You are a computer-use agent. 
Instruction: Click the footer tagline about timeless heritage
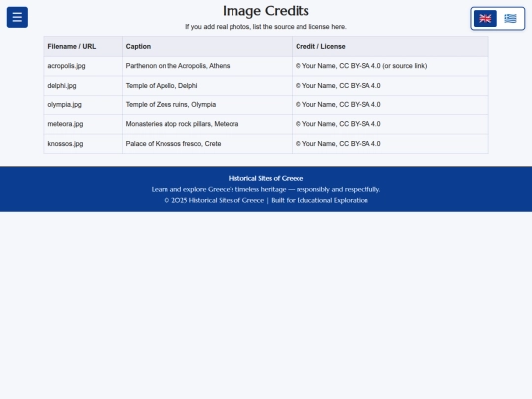tap(266, 190)
